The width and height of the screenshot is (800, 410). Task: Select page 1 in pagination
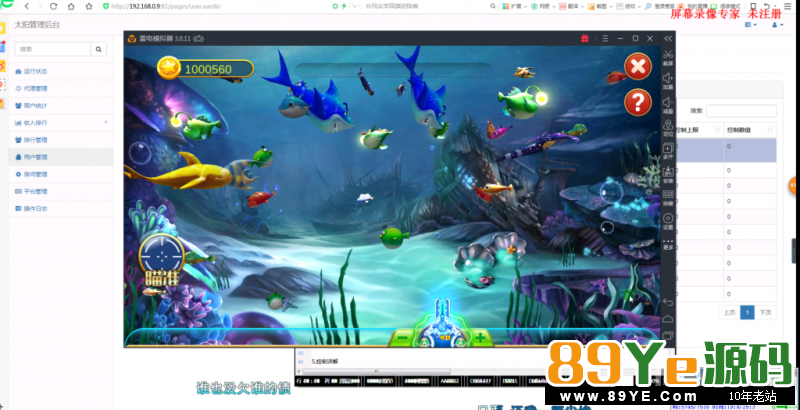click(747, 313)
